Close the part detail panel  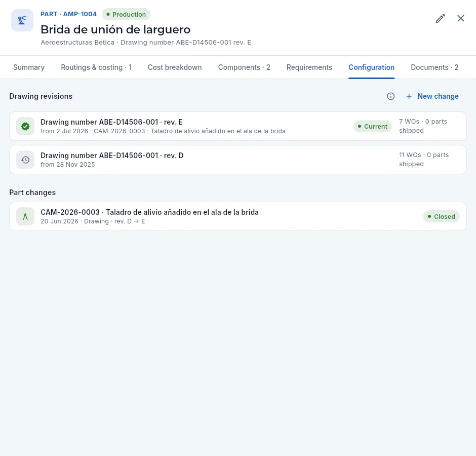(461, 19)
